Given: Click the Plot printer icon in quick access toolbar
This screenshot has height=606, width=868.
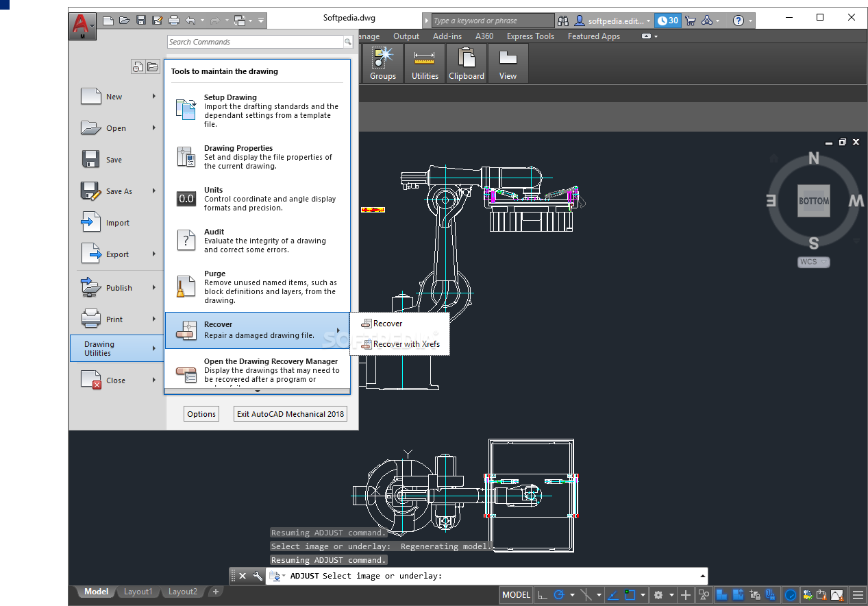Looking at the screenshot, I should coord(174,21).
